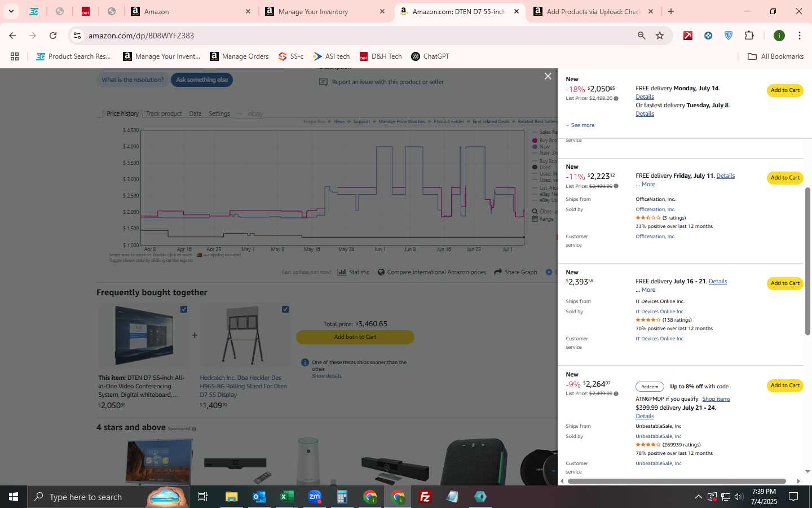Select the Keepa Settings tab

pyautogui.click(x=219, y=113)
